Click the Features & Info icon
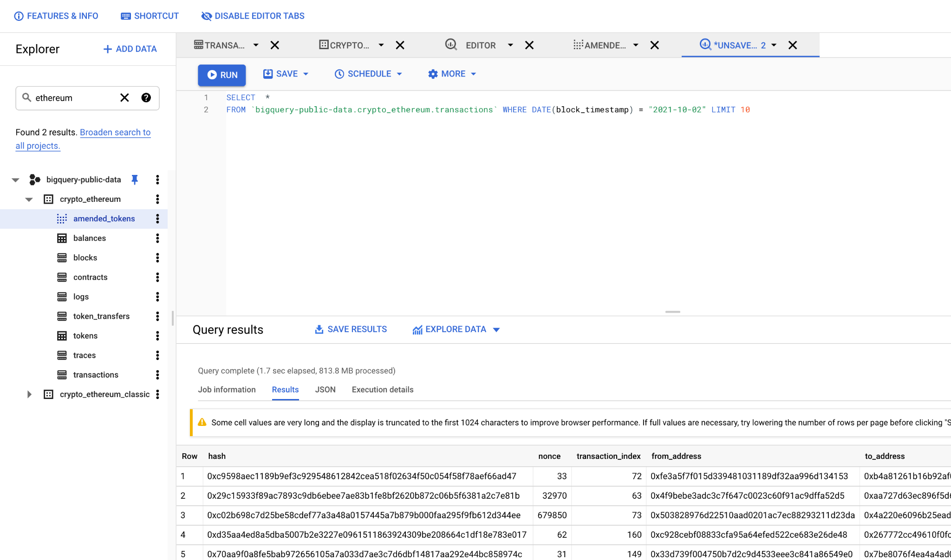Viewport: 951px width, 560px height. coord(19,16)
